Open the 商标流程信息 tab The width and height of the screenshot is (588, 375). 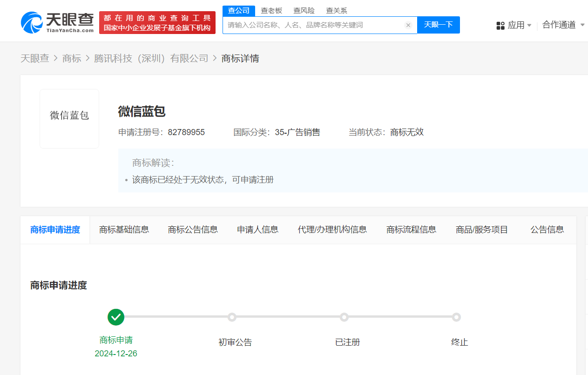[411, 229]
